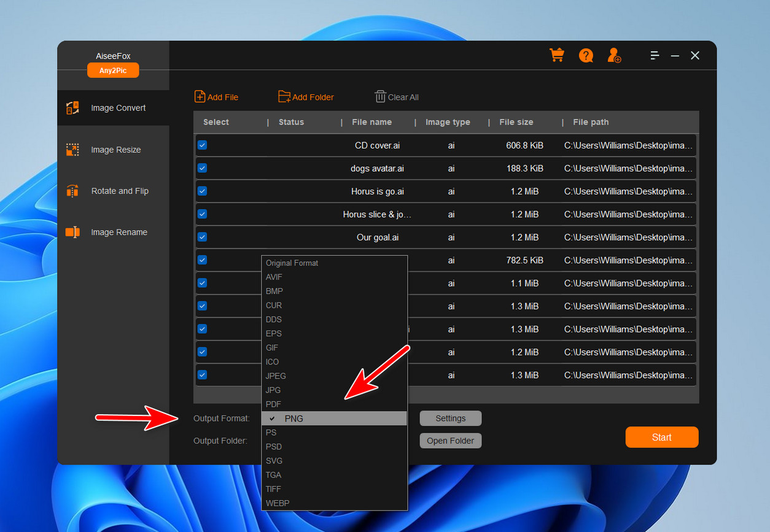
Task: Uncheck the last row file checkbox
Action: 202,375
